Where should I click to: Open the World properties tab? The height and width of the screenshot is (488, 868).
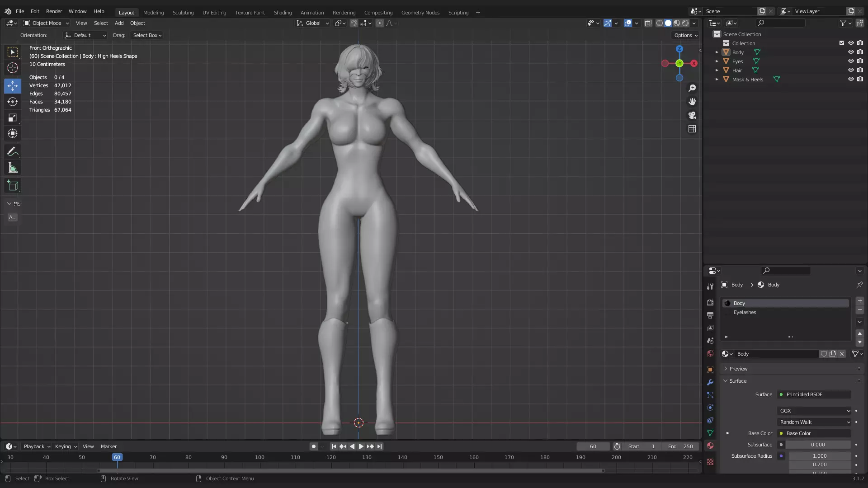pyautogui.click(x=710, y=353)
